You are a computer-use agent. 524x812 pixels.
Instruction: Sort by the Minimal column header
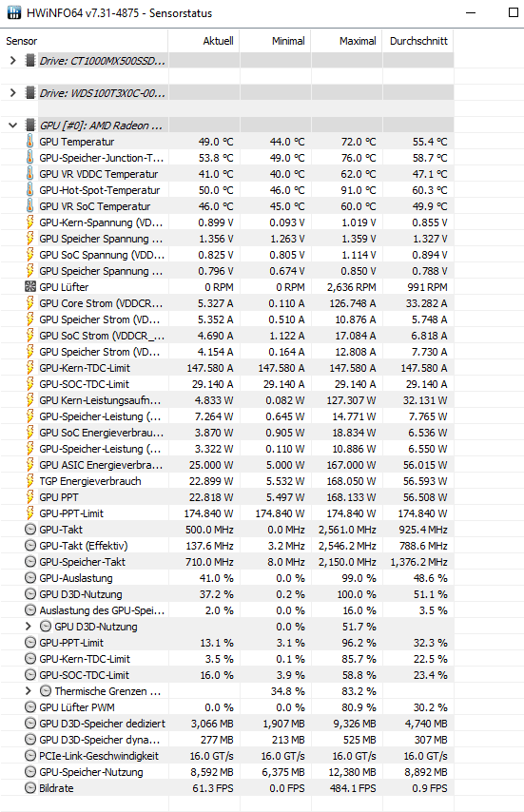point(275,41)
